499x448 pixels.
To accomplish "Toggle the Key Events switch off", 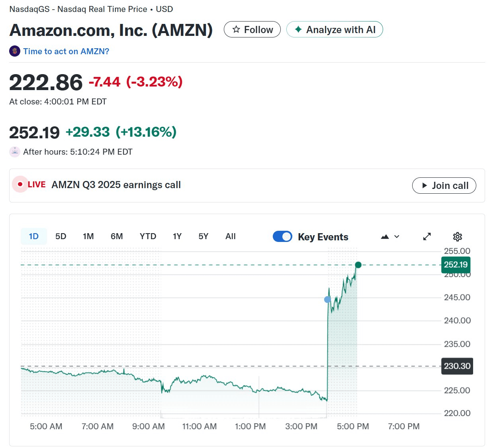I will tap(282, 237).
